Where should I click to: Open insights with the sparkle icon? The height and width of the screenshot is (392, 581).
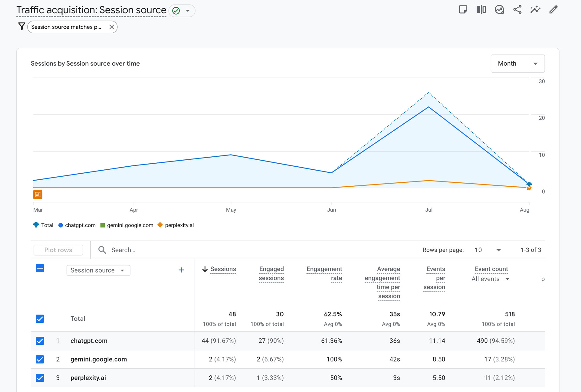click(x=535, y=9)
